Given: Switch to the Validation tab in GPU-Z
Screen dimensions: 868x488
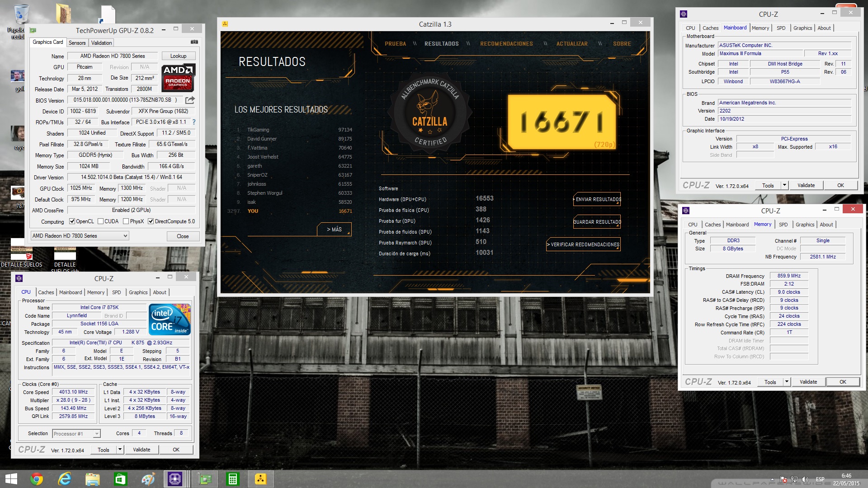Looking at the screenshot, I should [x=101, y=43].
